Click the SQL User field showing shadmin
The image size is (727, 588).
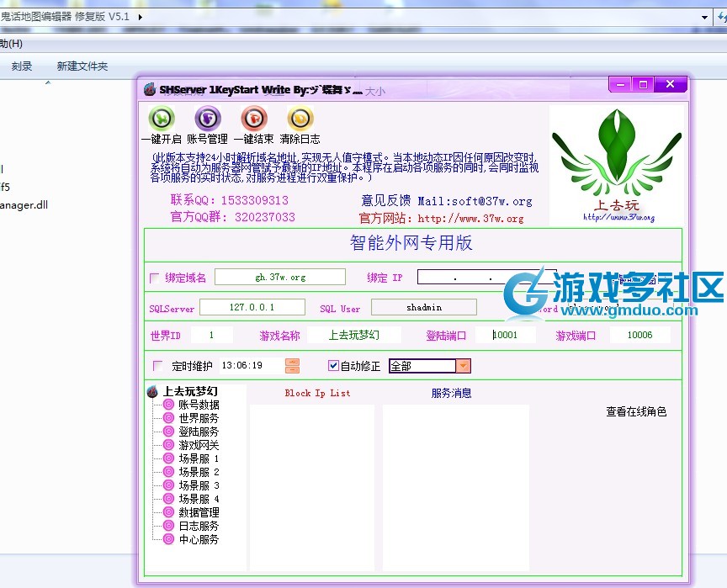pyautogui.click(x=424, y=307)
